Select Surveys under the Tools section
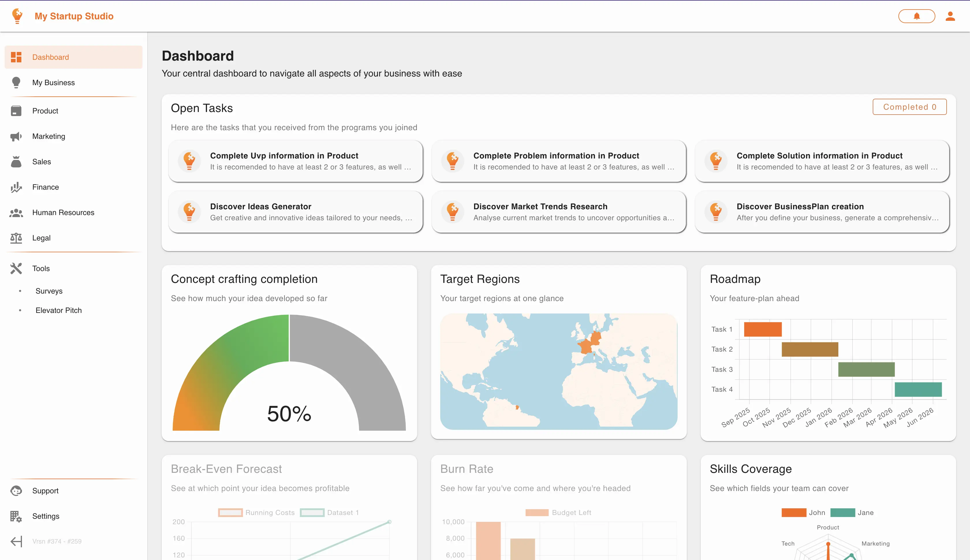Screen dimensions: 970x560 click(x=49, y=291)
